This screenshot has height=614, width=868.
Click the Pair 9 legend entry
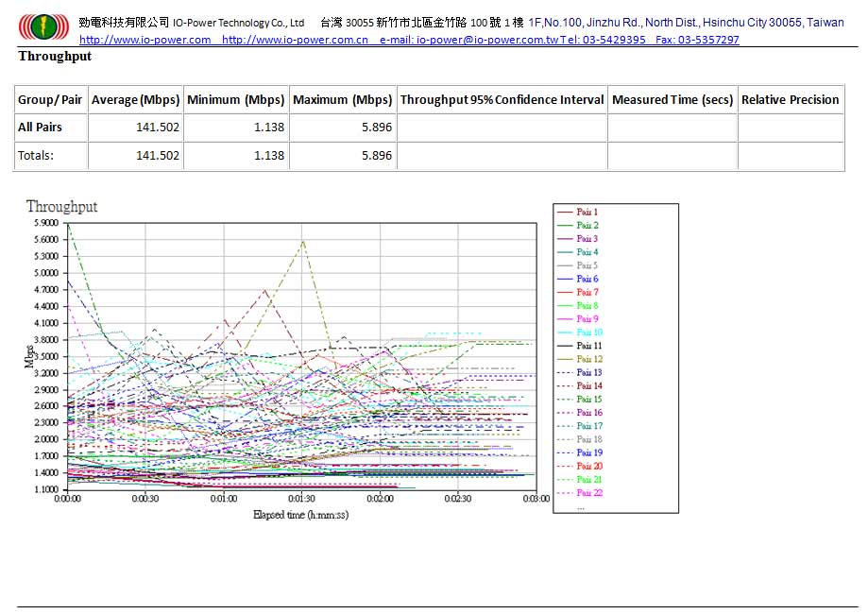click(x=578, y=319)
